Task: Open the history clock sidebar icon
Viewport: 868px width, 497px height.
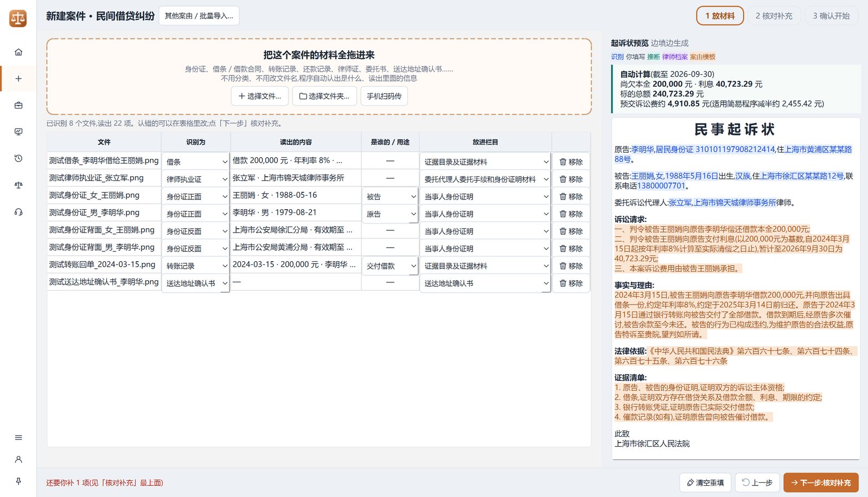Action: pos(18,158)
